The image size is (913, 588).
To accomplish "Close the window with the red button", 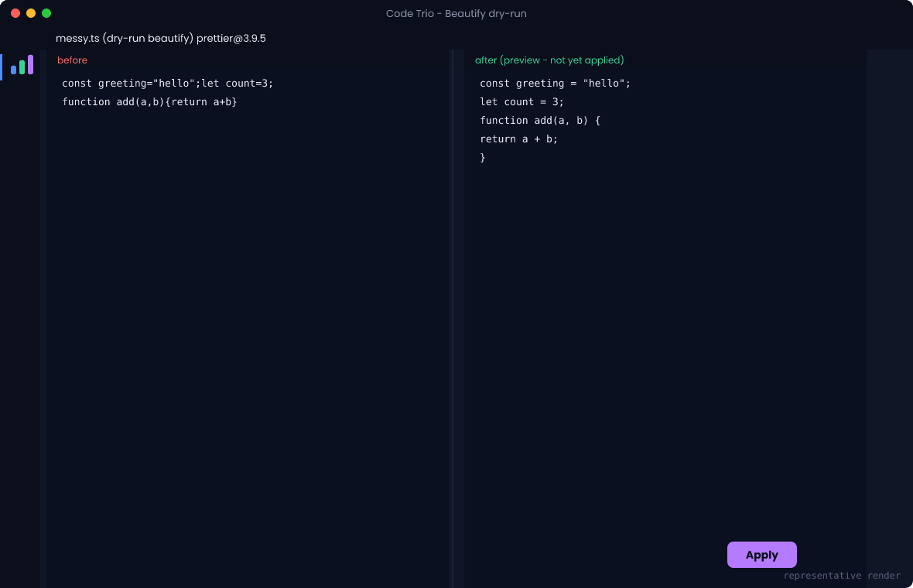I will click(x=15, y=13).
